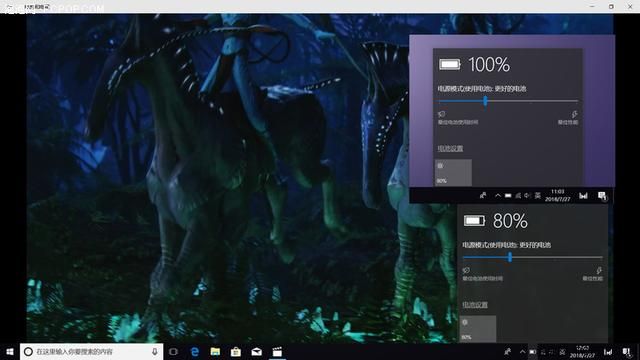
Task: Click the 80% battery percentage text
Action: tap(510, 221)
